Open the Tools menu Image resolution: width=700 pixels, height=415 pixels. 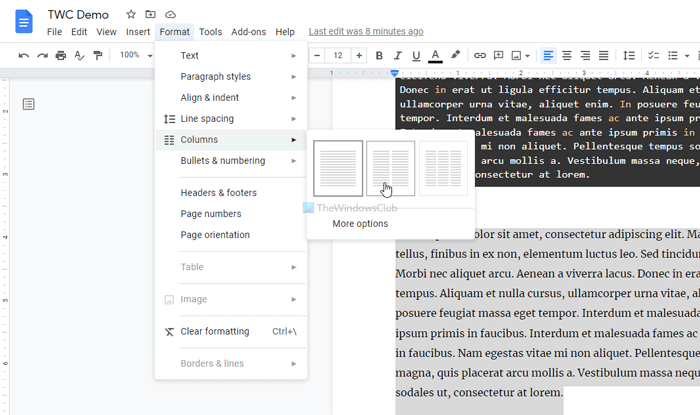[210, 32]
